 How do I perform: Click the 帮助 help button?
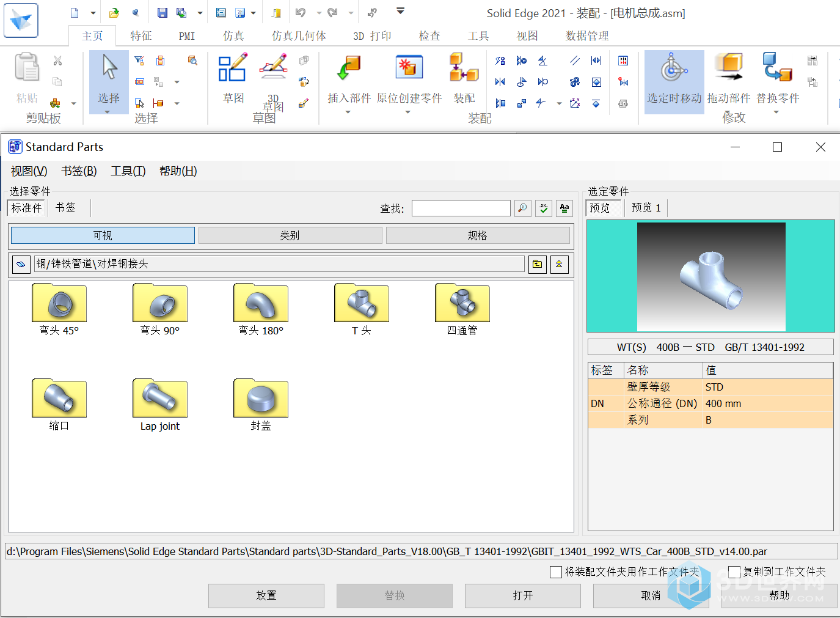(780, 596)
